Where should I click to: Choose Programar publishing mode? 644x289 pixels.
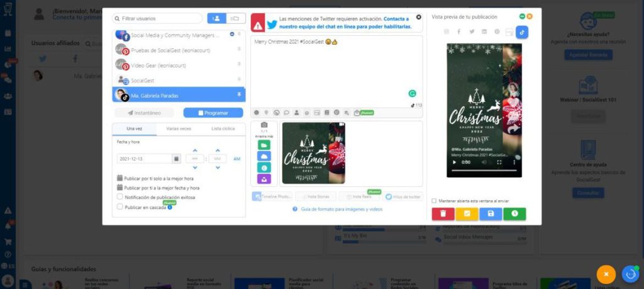[213, 113]
